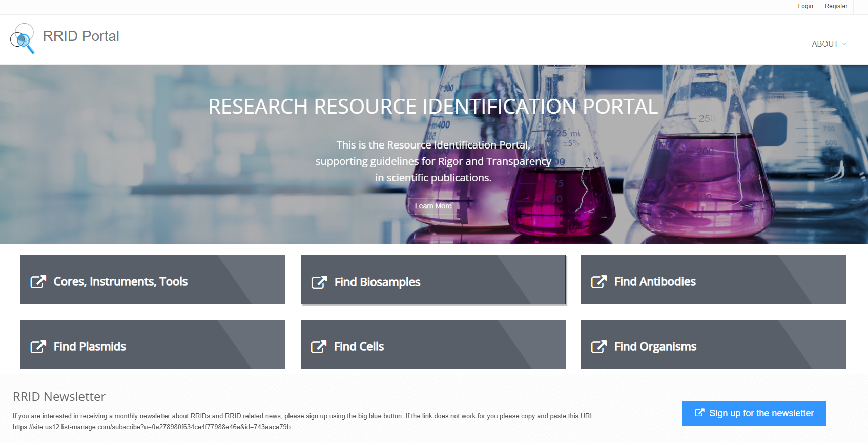The image size is (868, 443).
Task: Open Cores, Instruments, Tools label
Action: click(120, 282)
